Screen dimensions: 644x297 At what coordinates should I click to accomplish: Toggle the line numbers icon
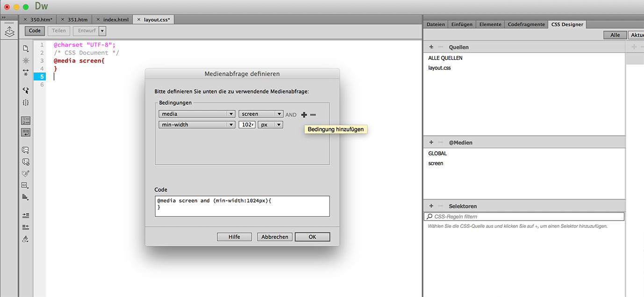[26, 121]
